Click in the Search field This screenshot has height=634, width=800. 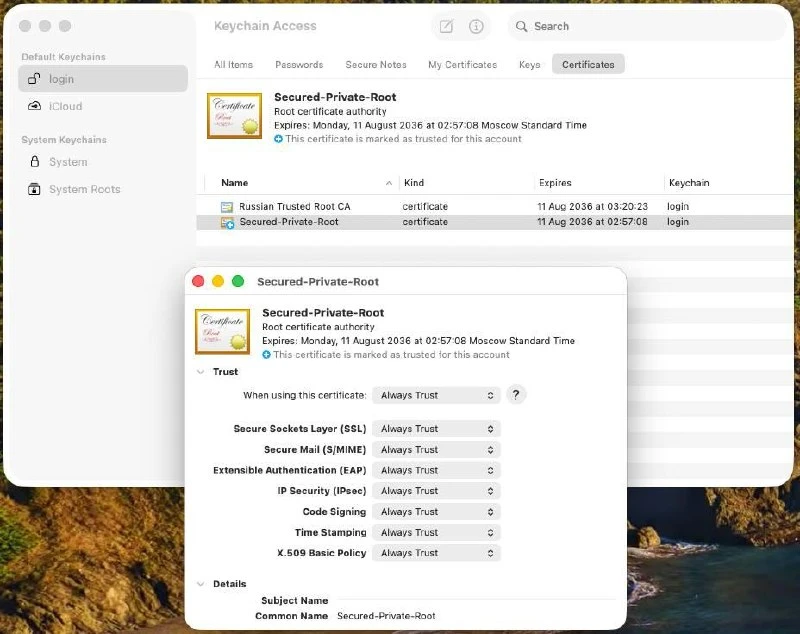tap(646, 26)
